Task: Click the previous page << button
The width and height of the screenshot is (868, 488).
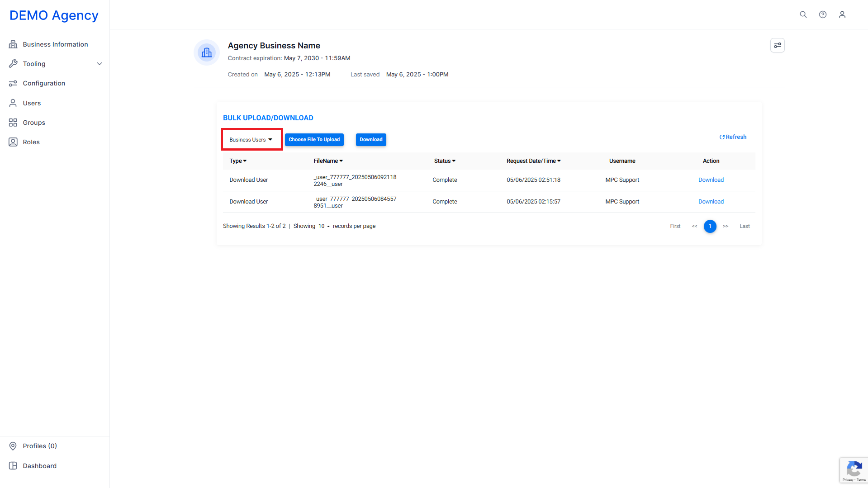Action: (694, 226)
